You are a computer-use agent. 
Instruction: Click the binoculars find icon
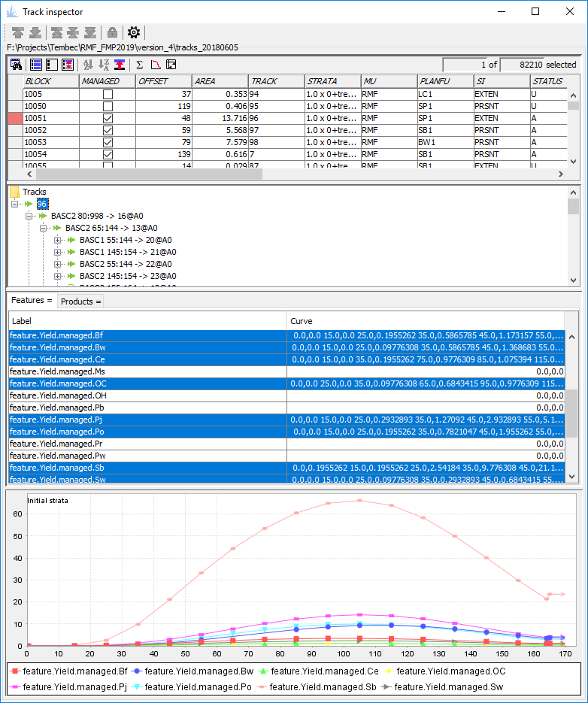(x=16, y=65)
